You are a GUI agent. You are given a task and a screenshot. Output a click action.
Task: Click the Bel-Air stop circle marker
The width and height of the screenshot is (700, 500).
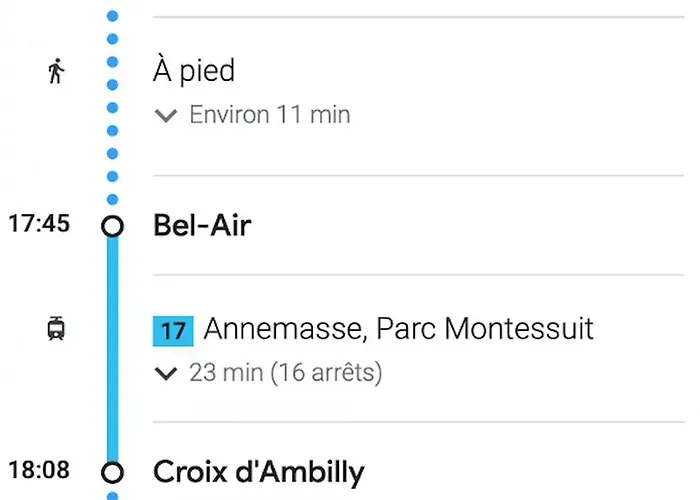click(113, 226)
